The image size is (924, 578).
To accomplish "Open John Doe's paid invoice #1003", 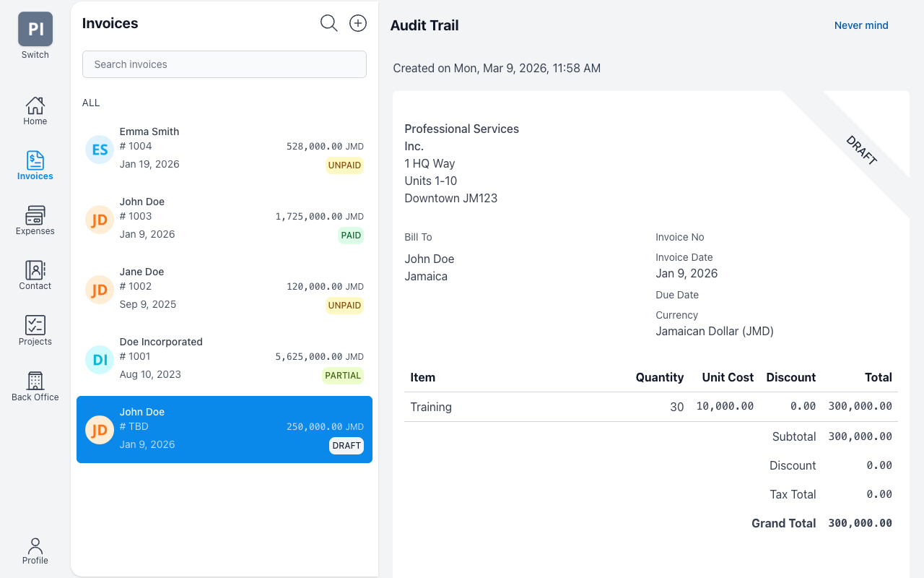I will pyautogui.click(x=224, y=217).
